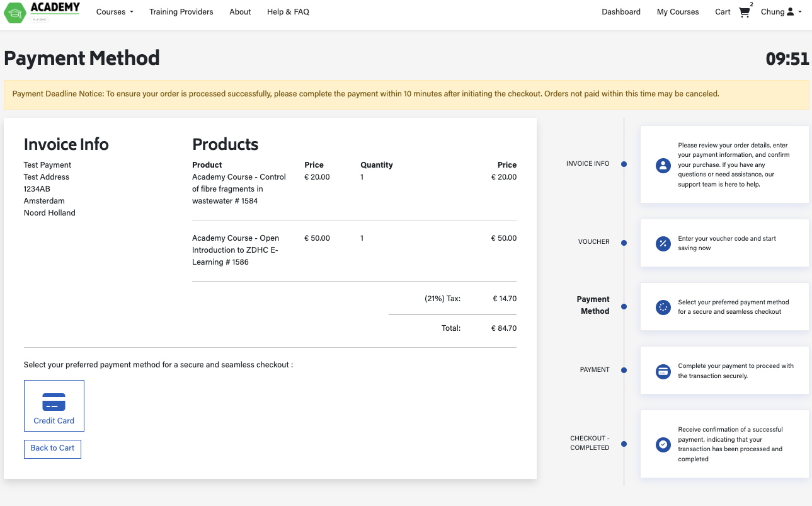Image resolution: width=812 pixels, height=506 pixels.
Task: Click the Invoice Info person icon
Action: click(x=663, y=165)
